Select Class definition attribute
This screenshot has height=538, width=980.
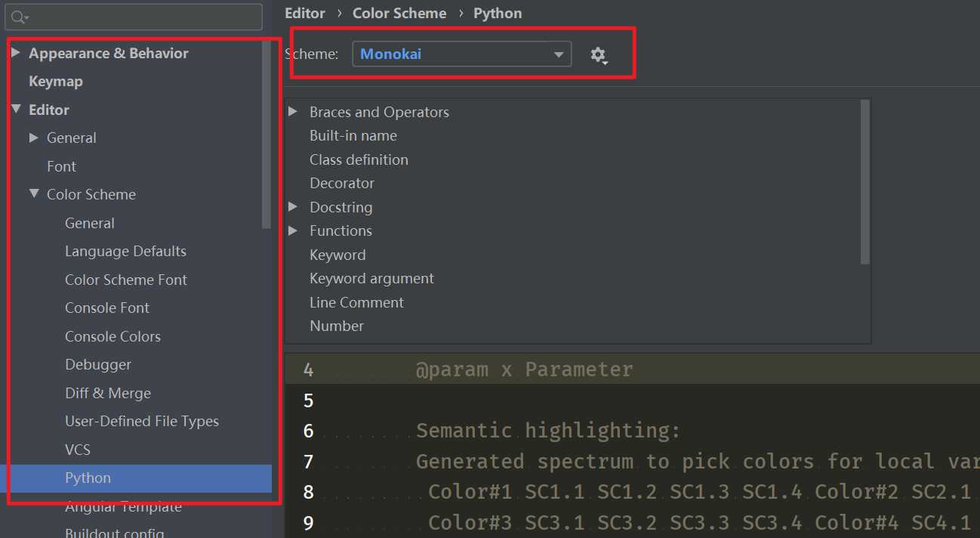coord(359,159)
